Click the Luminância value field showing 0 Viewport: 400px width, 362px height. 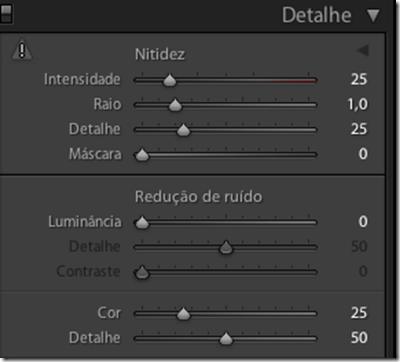click(363, 222)
